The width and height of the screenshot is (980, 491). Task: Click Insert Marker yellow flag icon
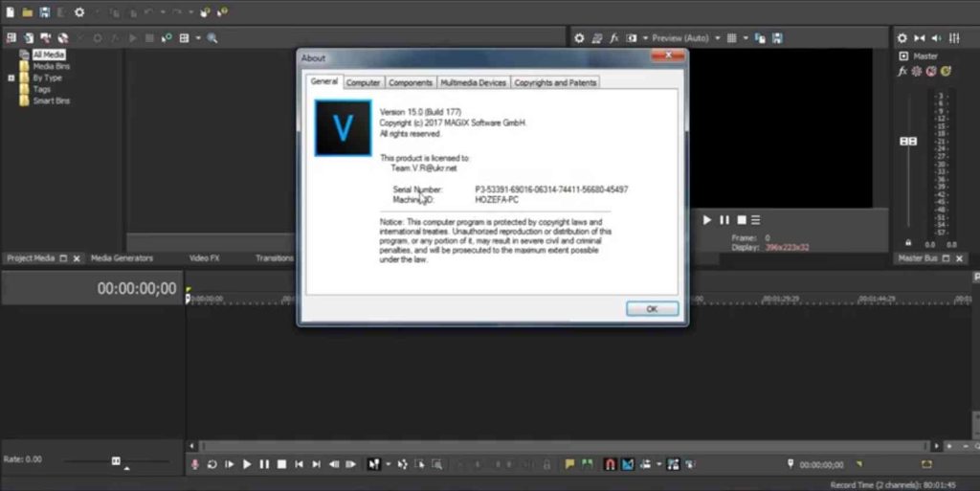coord(569,464)
